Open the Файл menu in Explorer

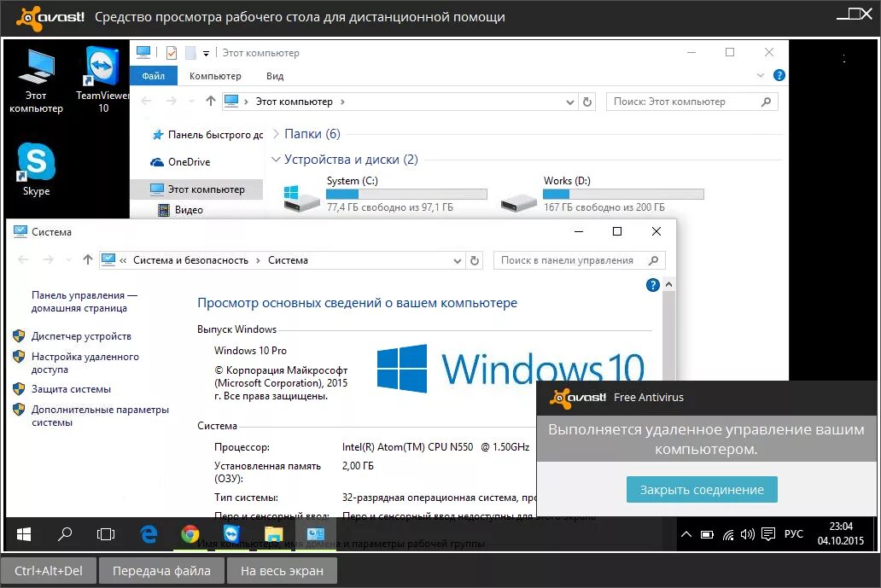pyautogui.click(x=153, y=75)
